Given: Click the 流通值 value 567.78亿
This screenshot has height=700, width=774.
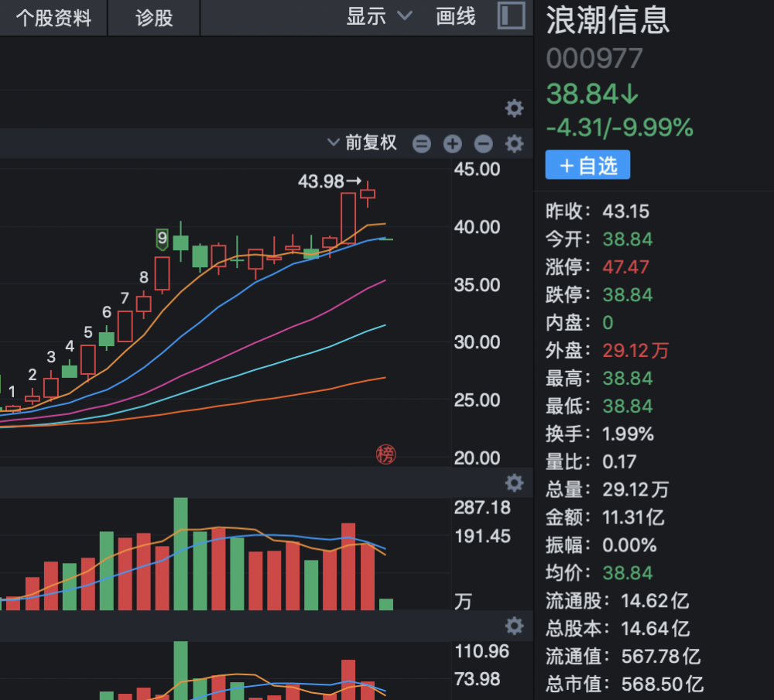Looking at the screenshot, I should 661,657.
